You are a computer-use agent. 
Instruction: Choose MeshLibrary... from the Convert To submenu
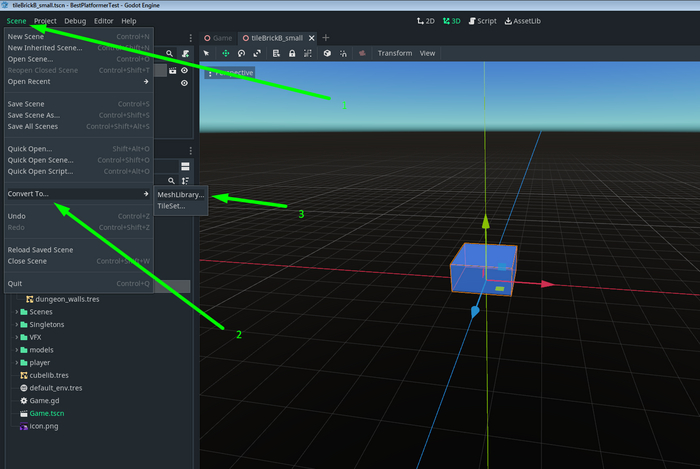point(180,195)
